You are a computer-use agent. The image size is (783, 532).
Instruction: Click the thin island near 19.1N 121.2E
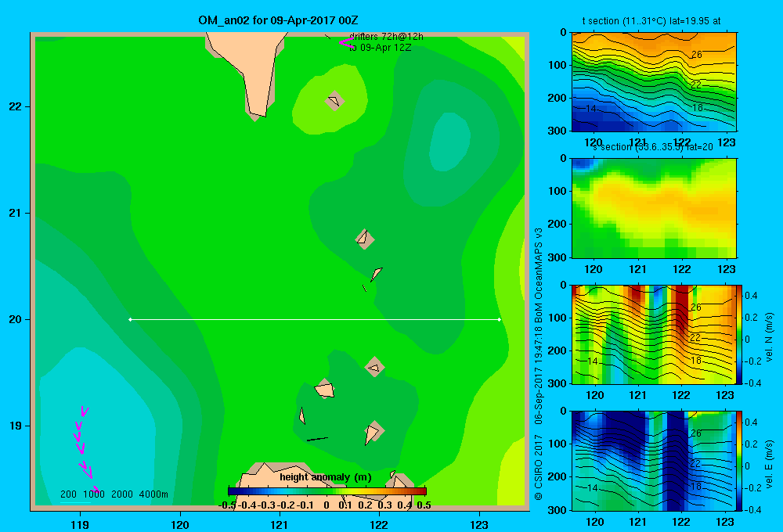click(302, 415)
